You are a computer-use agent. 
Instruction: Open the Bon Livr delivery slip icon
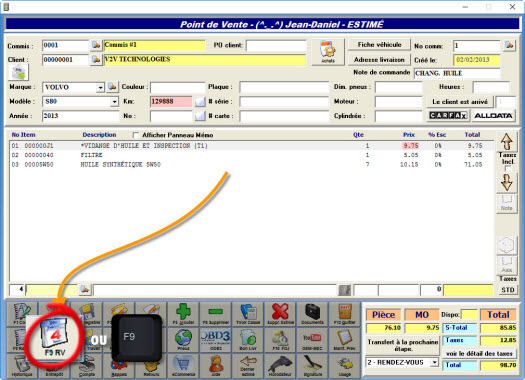[x=248, y=340]
